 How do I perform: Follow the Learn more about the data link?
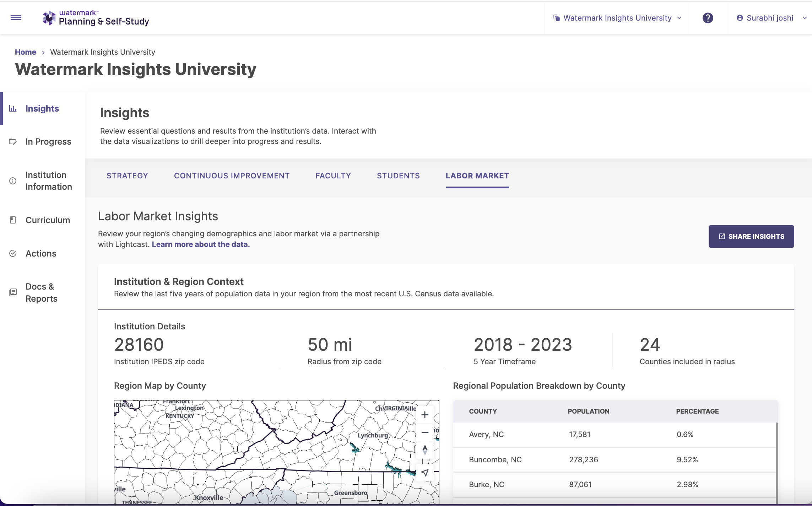click(201, 244)
